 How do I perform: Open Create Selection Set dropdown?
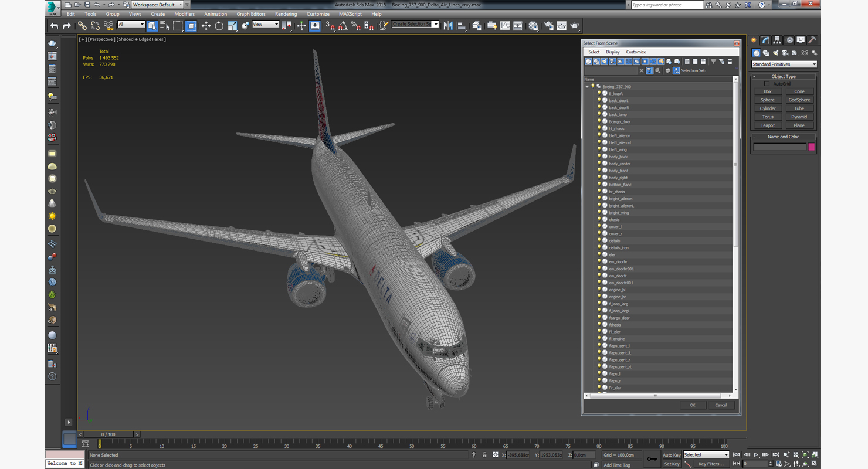click(x=415, y=25)
